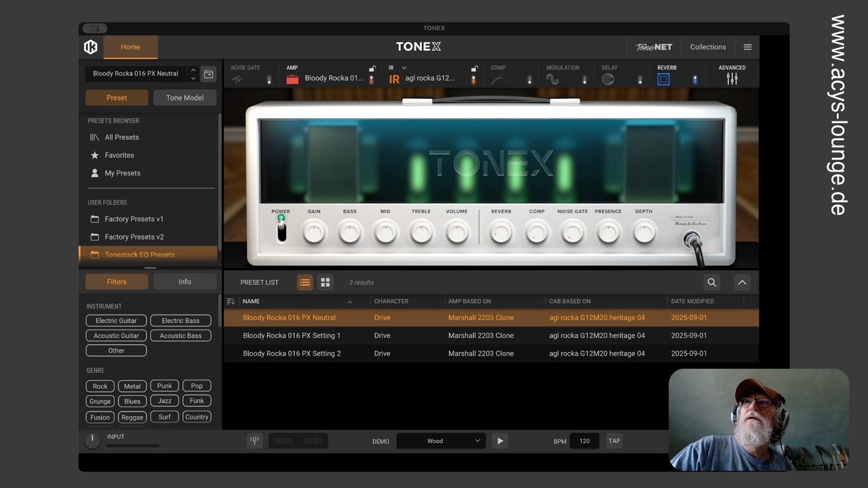Switch to Preset tab
Image resolution: width=868 pixels, height=488 pixels.
[x=117, y=98]
